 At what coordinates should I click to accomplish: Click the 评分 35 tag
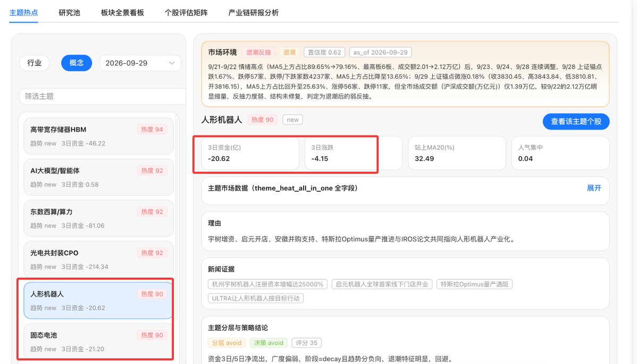tap(307, 343)
